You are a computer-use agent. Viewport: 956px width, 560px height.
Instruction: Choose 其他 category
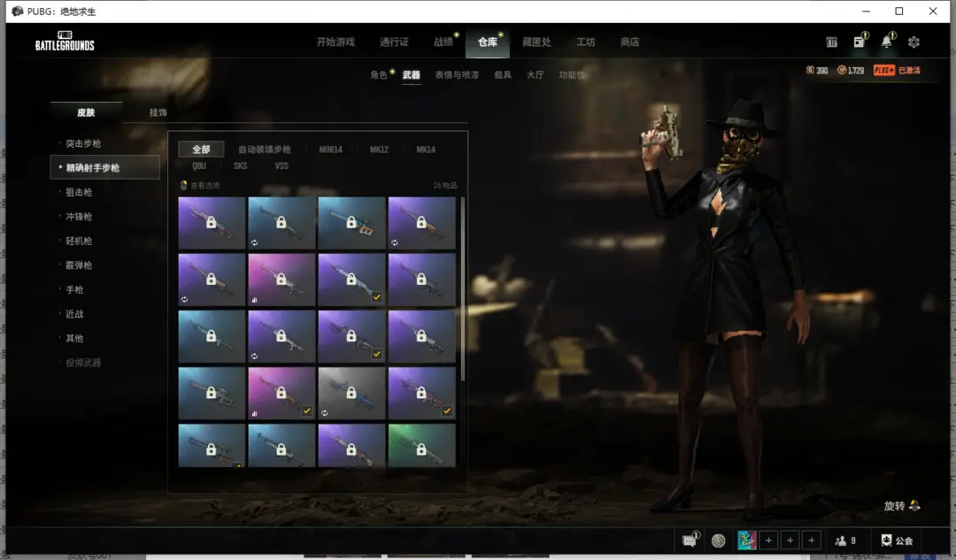pos(74,339)
